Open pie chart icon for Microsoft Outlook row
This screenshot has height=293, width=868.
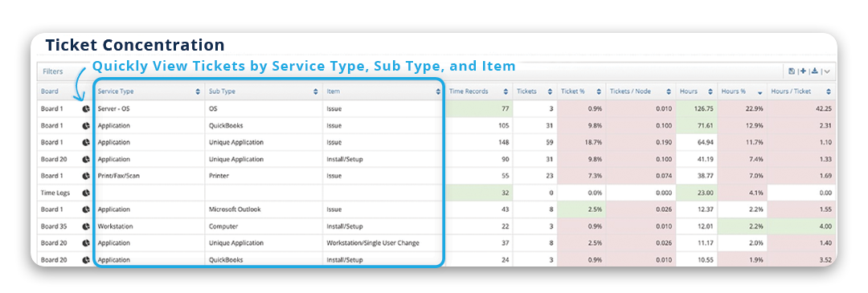[x=86, y=210]
